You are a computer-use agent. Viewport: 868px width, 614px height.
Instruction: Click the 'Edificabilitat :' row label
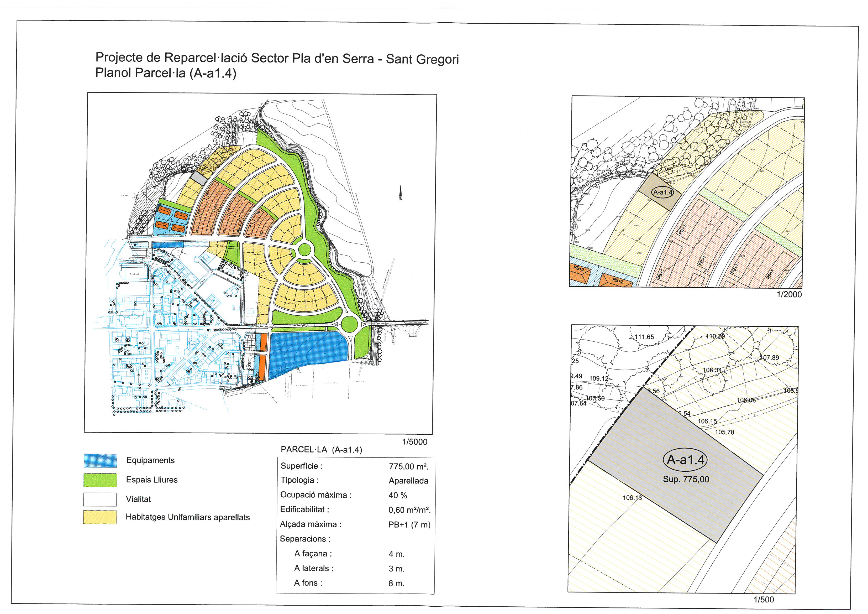pyautogui.click(x=305, y=509)
